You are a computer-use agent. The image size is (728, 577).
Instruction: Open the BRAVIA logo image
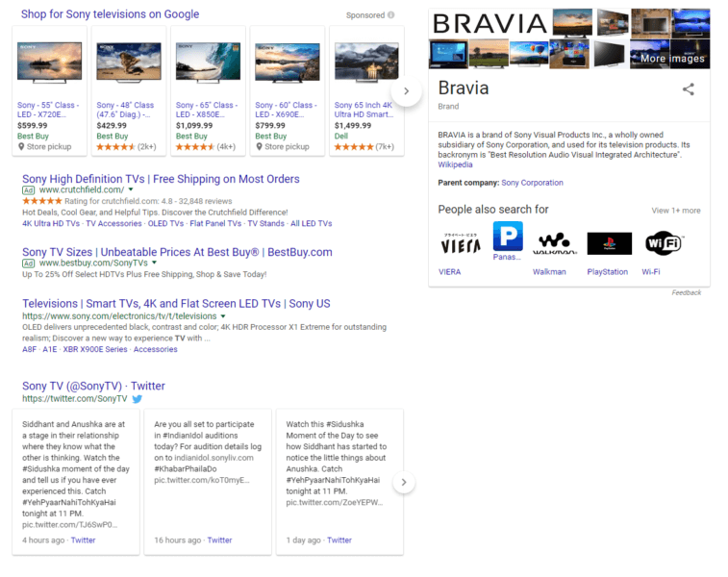coord(490,23)
